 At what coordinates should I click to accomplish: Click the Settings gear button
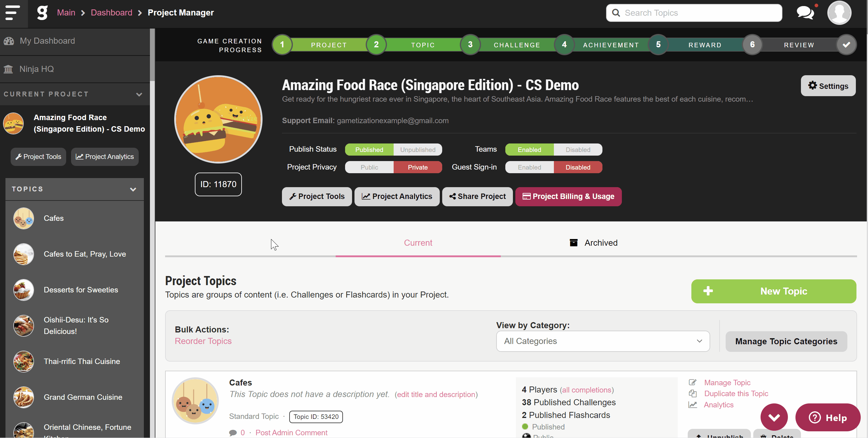(x=828, y=86)
